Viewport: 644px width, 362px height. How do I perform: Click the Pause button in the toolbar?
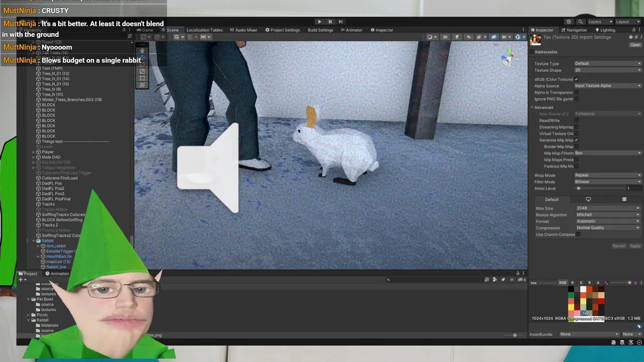(x=330, y=22)
